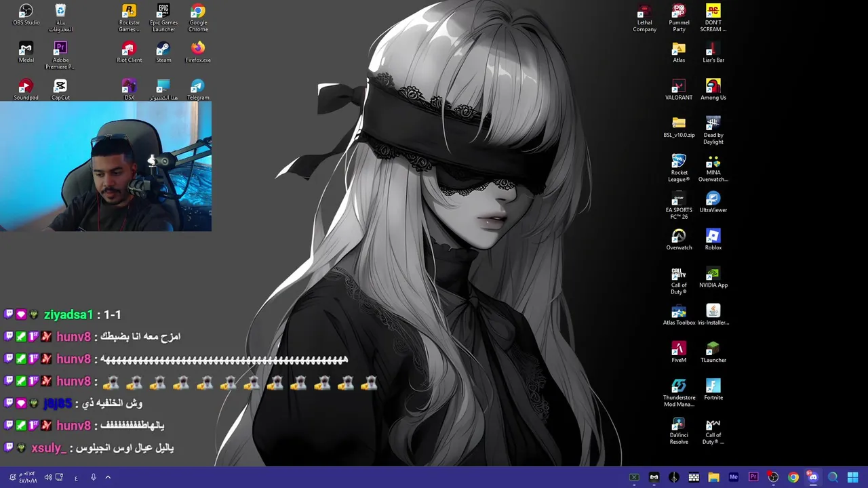Open the Soundpad shortcut

pyautogui.click(x=26, y=89)
